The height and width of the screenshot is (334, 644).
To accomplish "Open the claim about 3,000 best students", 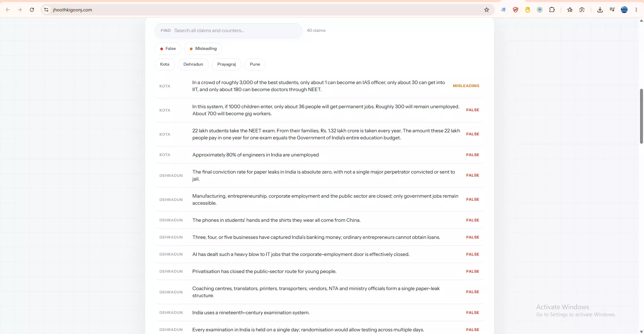I will click(x=319, y=86).
